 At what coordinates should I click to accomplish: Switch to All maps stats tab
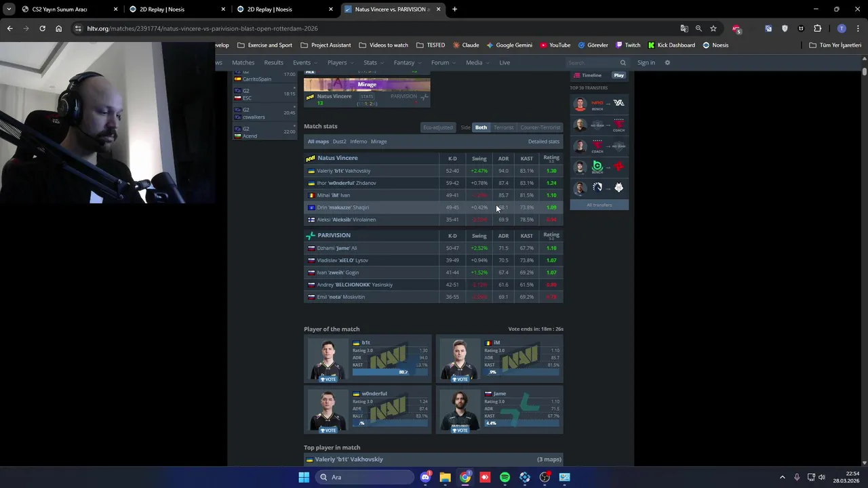318,142
